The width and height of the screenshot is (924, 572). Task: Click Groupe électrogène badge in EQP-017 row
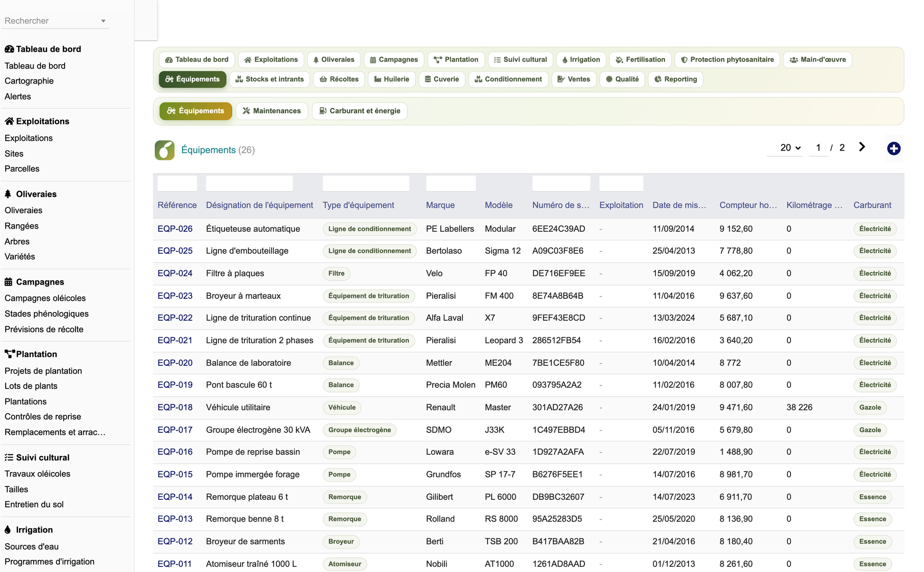point(359,430)
